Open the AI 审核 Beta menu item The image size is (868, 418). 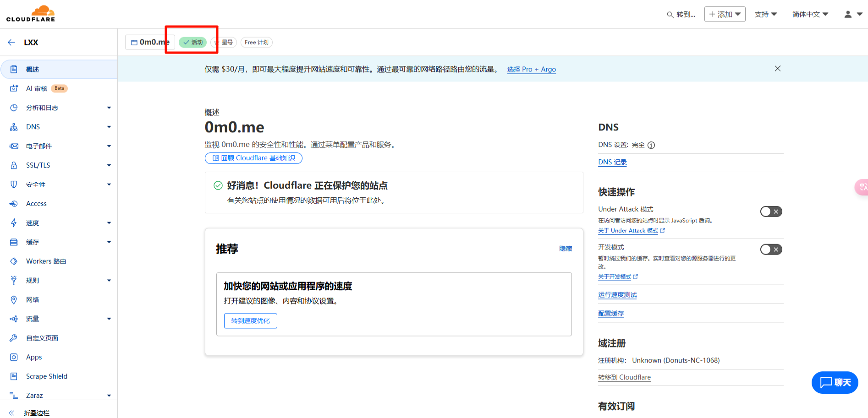[37, 88]
